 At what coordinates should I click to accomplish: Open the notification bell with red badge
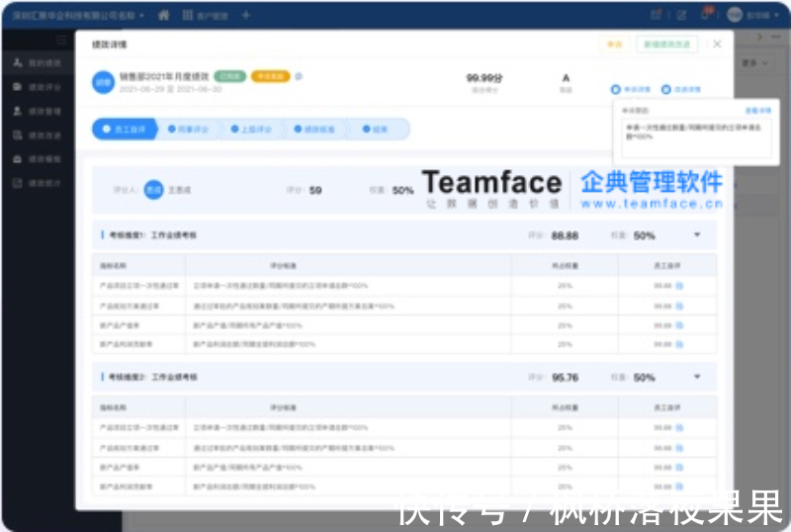706,14
